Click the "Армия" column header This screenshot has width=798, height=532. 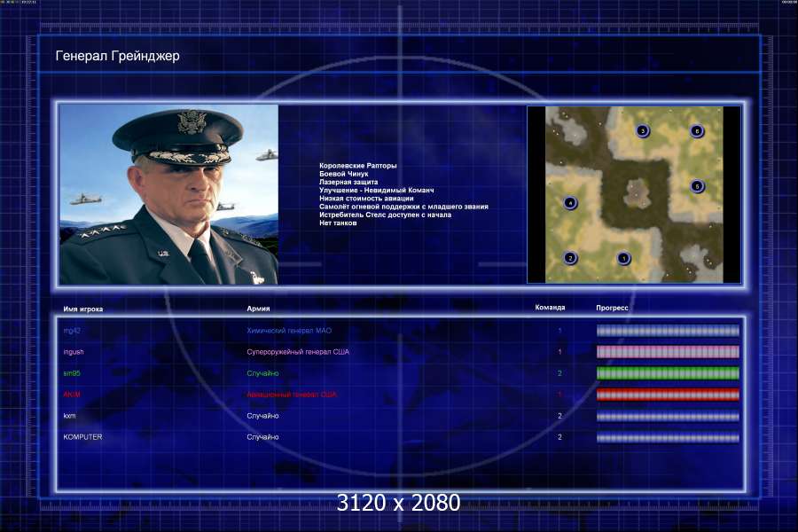coord(258,309)
